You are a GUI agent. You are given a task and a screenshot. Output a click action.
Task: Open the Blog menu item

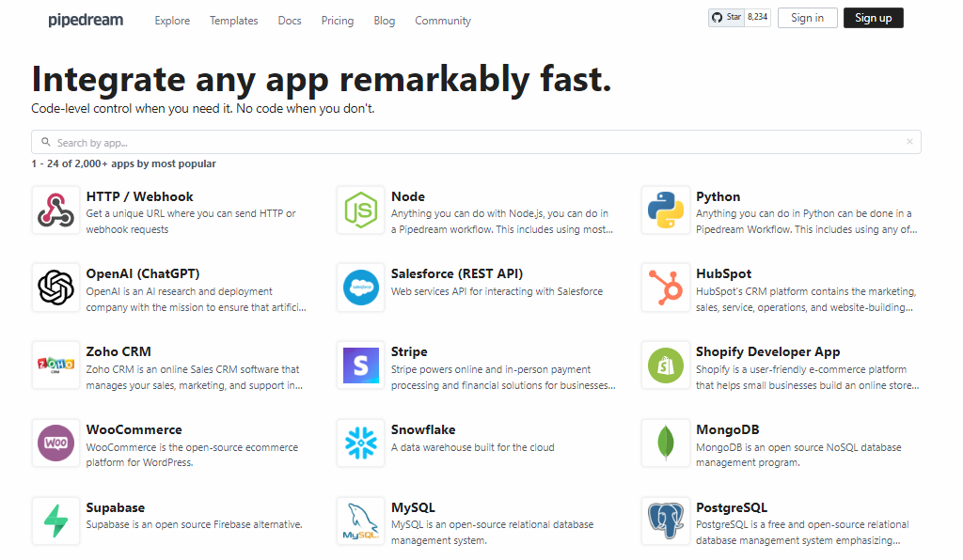[x=384, y=21]
